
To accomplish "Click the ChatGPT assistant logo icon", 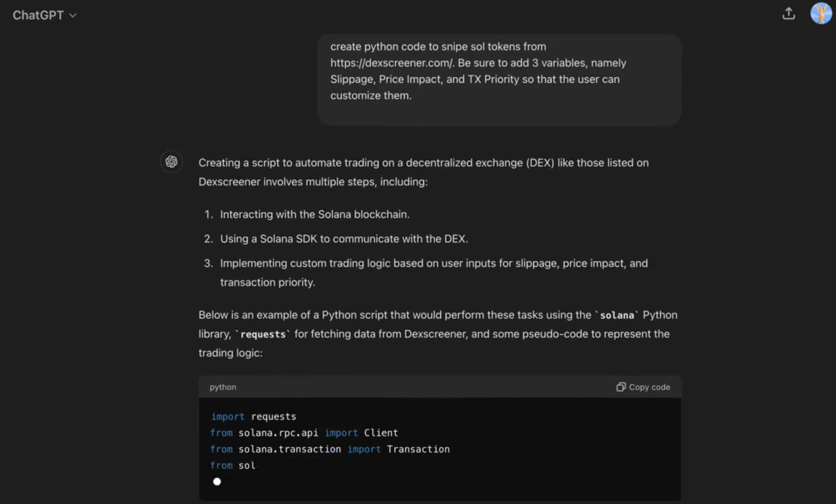I will pos(171,162).
